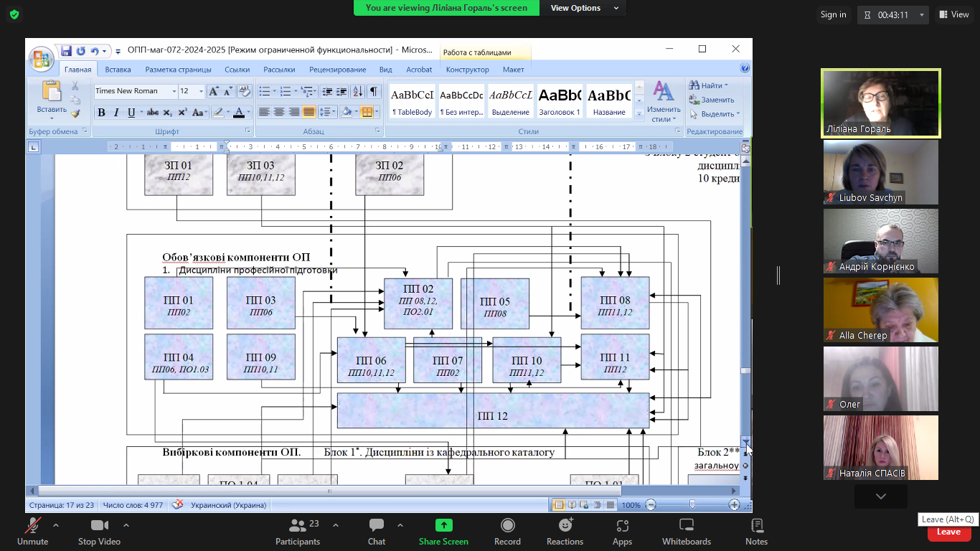Stop the camera video

click(x=99, y=532)
